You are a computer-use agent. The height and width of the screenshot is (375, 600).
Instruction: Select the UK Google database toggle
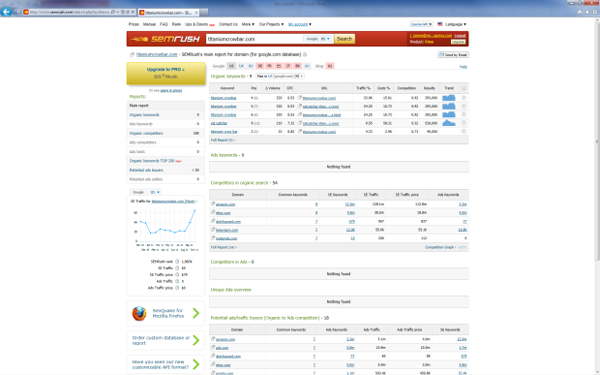pyautogui.click(x=241, y=66)
